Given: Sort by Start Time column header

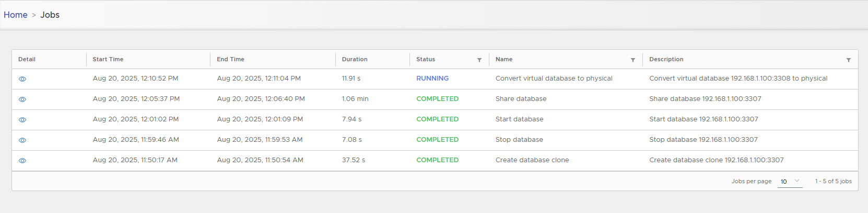Looking at the screenshot, I should (x=108, y=59).
